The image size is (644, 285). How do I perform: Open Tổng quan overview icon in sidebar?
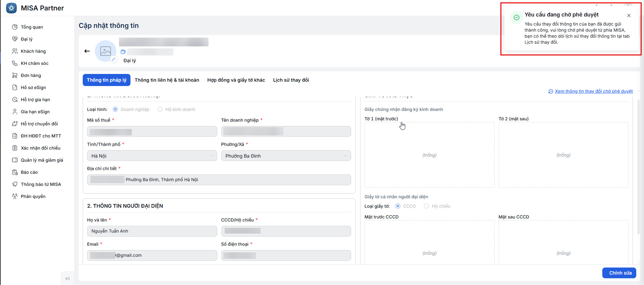point(15,27)
